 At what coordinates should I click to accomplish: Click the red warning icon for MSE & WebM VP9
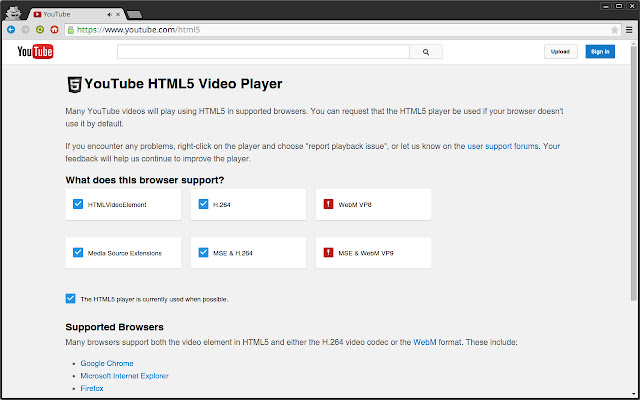[x=328, y=253]
